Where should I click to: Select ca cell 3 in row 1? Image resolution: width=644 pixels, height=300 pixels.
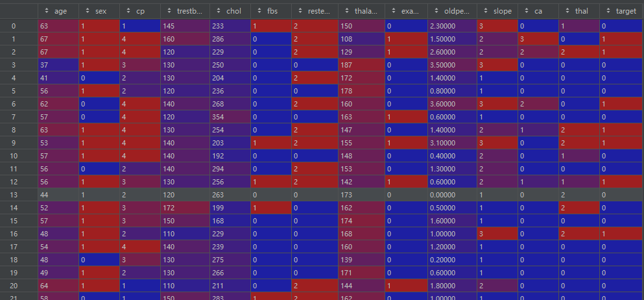538,39
